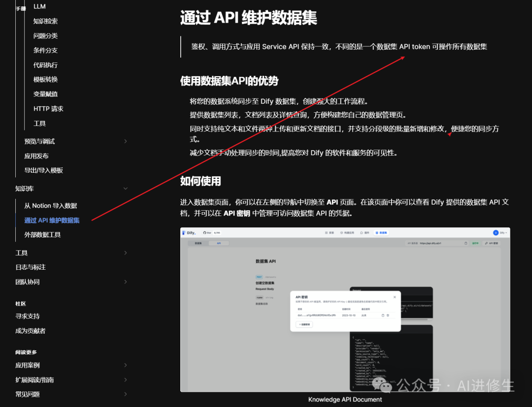Click the GitHub Star badge in Dify header
This screenshot has width=532, height=407.
212,233
